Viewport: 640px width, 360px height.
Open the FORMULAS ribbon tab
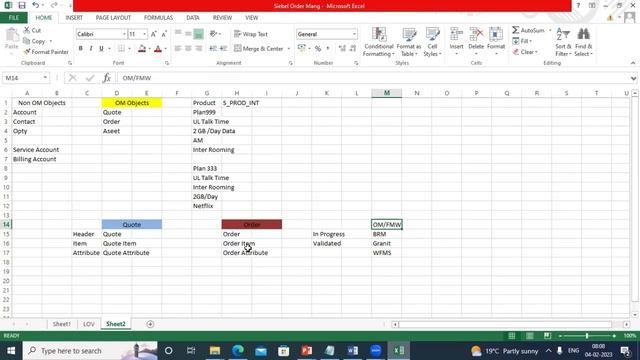point(158,18)
